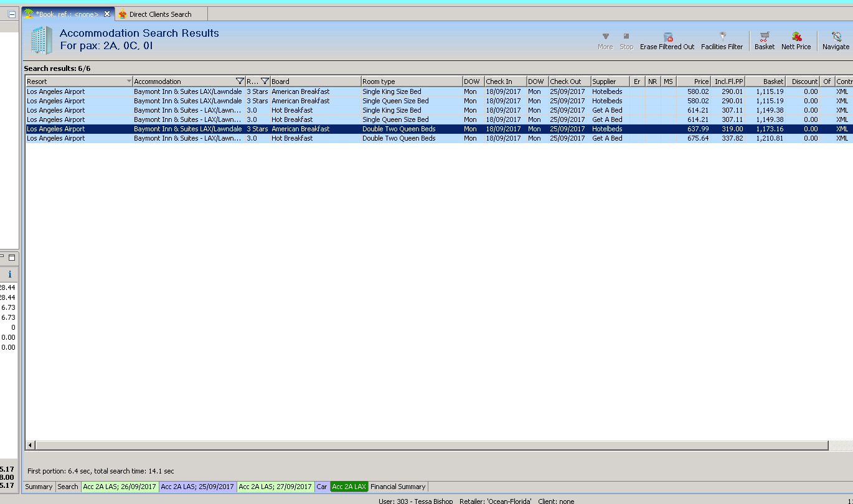The height and width of the screenshot is (504, 853).
Task: Click the 319.00 Incl.Fl.PP value
Action: click(x=732, y=129)
